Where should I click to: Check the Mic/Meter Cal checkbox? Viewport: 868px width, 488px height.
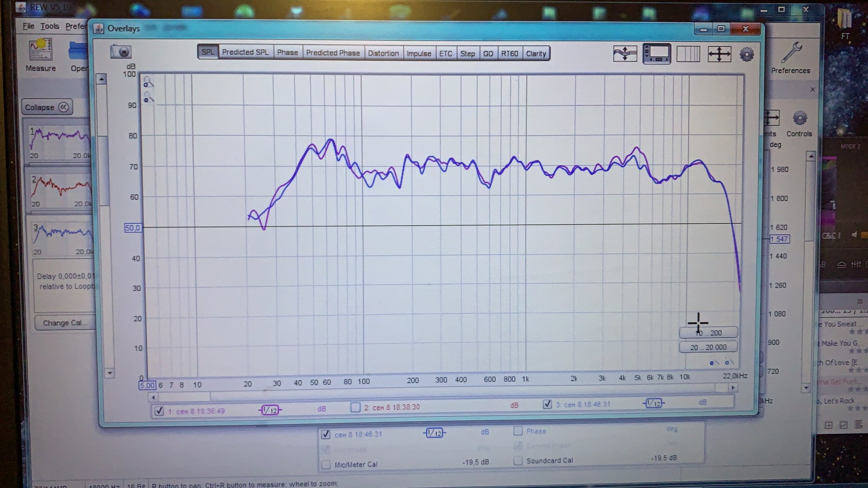326,464
